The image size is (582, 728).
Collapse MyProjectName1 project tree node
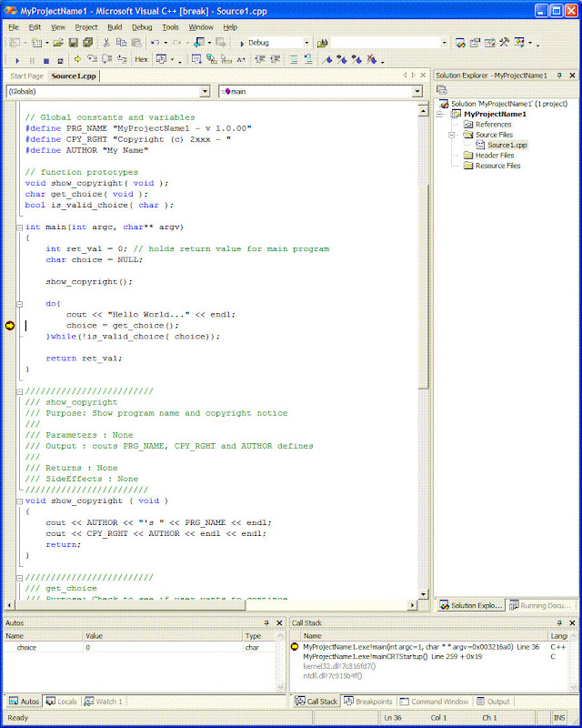(x=440, y=115)
